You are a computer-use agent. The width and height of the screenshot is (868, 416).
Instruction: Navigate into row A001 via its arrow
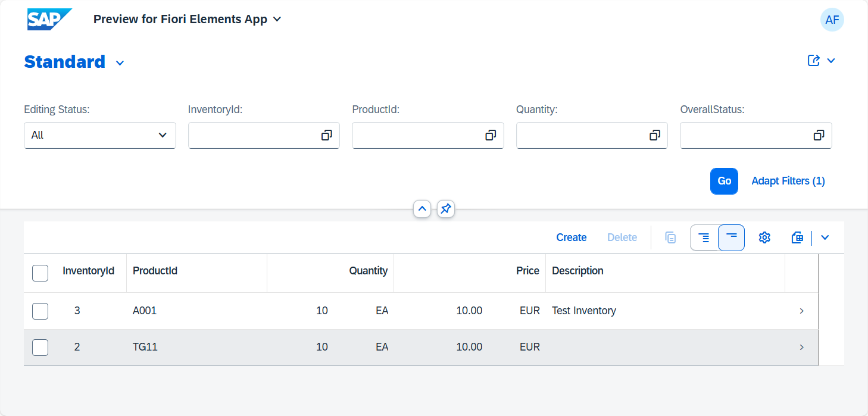click(801, 311)
